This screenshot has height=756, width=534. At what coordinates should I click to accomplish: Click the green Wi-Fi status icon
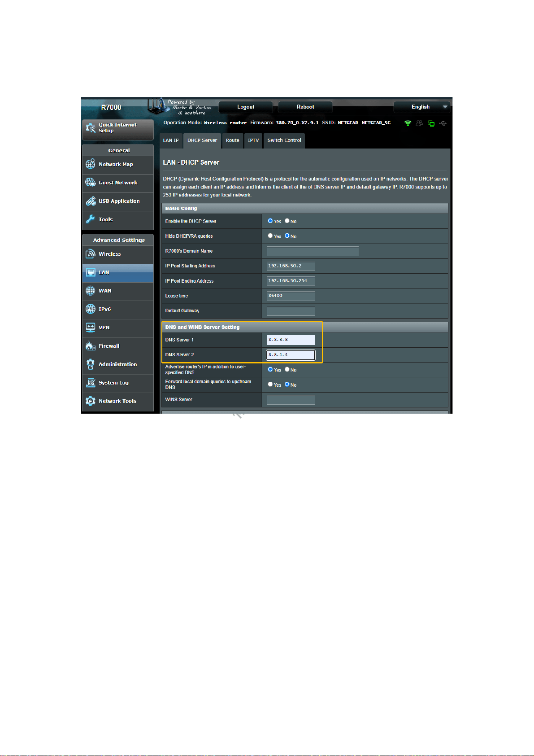(x=408, y=123)
